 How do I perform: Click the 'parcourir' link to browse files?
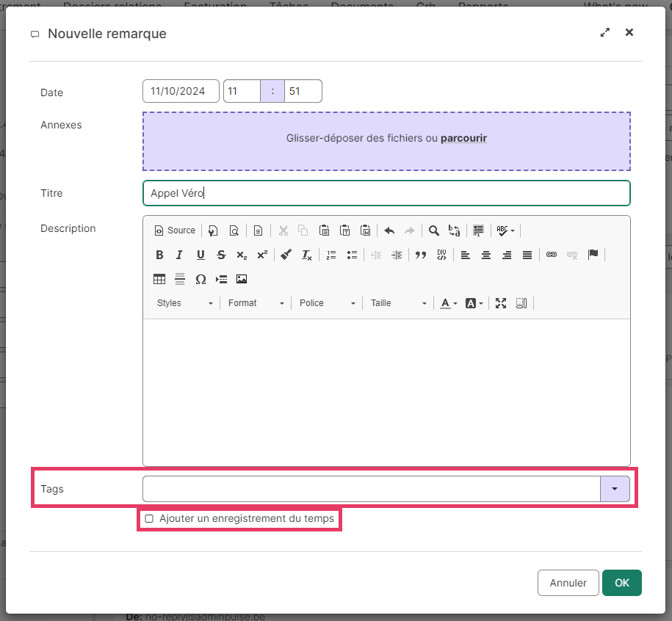(x=463, y=138)
